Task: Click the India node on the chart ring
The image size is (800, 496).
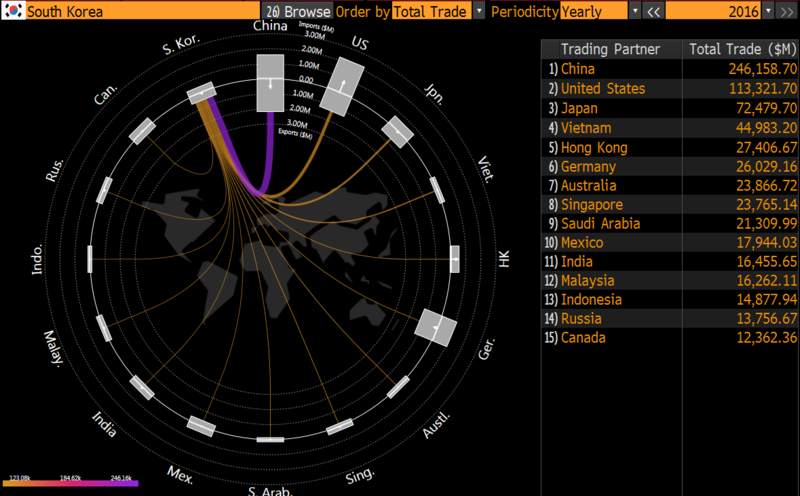Action: 142,387
